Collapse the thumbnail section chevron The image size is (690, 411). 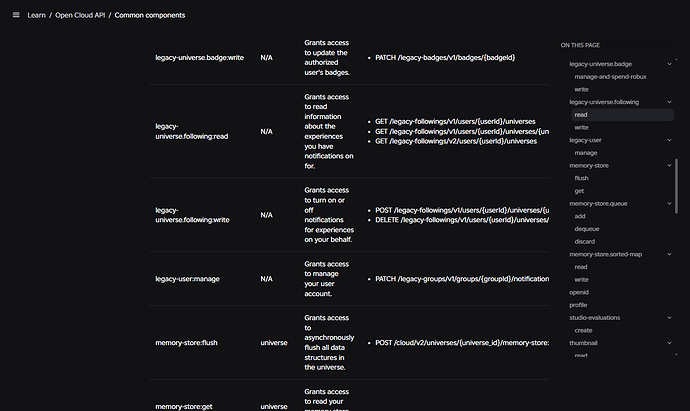click(669, 343)
